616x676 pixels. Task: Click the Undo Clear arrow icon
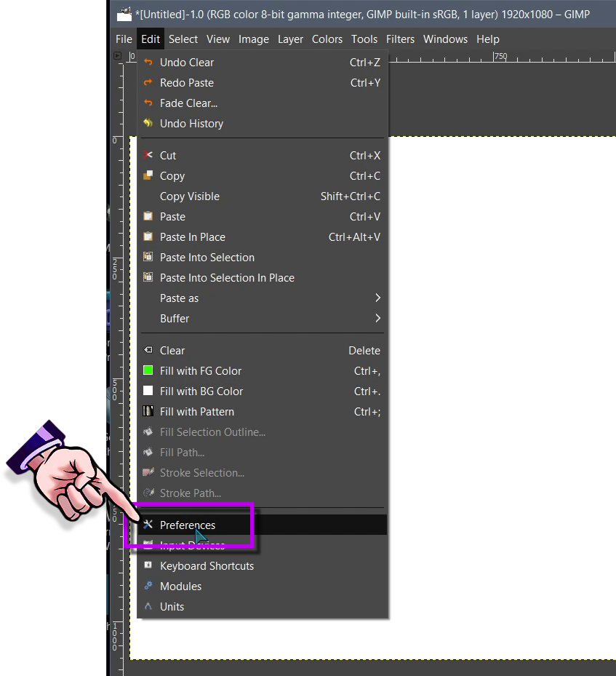pyautogui.click(x=148, y=62)
